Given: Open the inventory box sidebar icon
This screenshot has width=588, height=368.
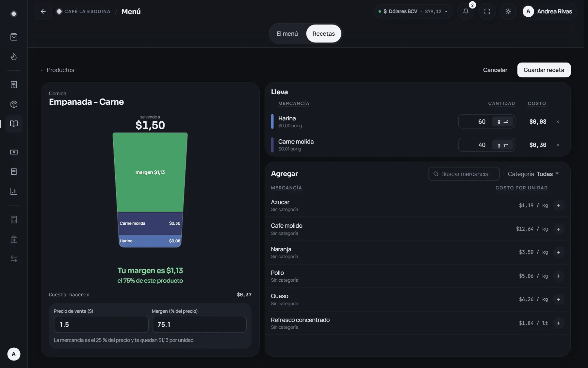Looking at the screenshot, I should click(x=14, y=104).
